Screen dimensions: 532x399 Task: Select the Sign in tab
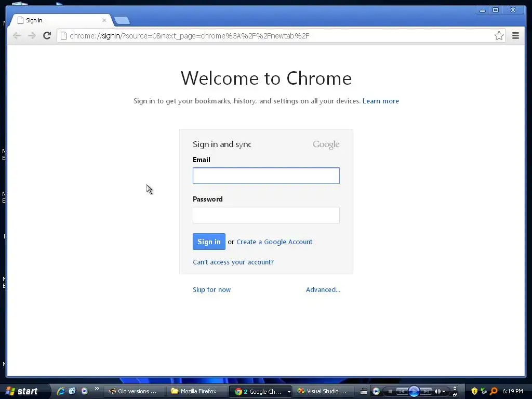(x=61, y=20)
